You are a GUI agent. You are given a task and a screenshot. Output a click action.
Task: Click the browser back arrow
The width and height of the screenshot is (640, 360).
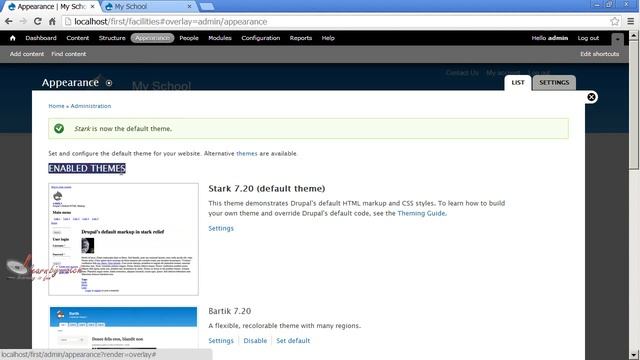tap(9, 21)
